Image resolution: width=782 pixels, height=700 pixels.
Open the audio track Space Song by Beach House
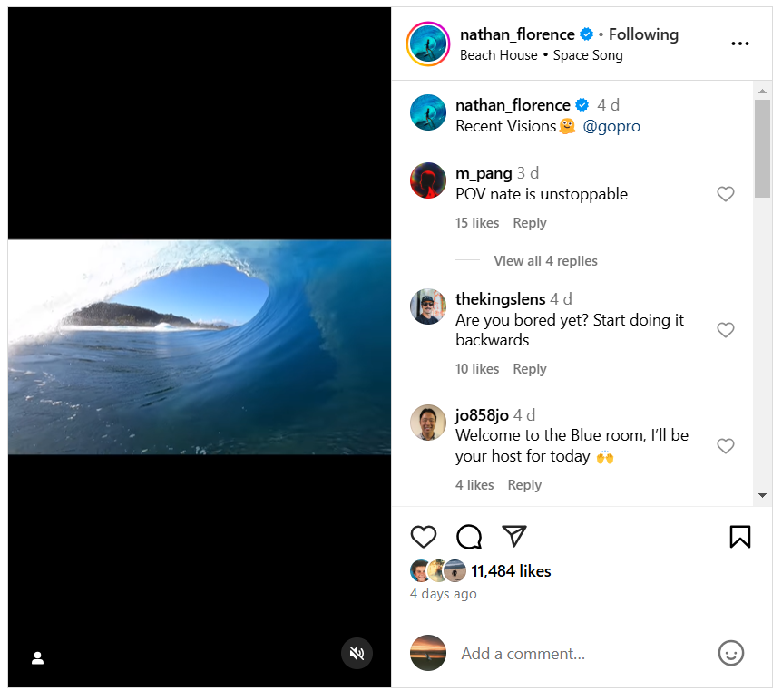[x=541, y=54]
